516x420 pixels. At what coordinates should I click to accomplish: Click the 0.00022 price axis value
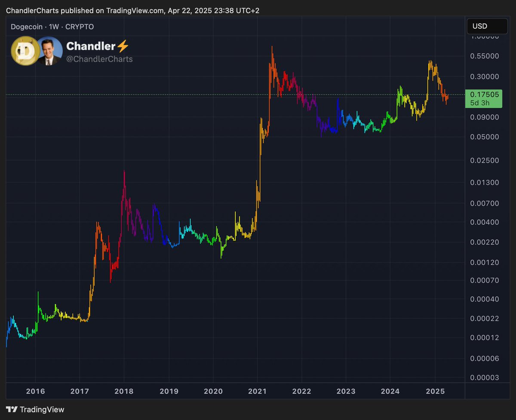click(x=484, y=319)
